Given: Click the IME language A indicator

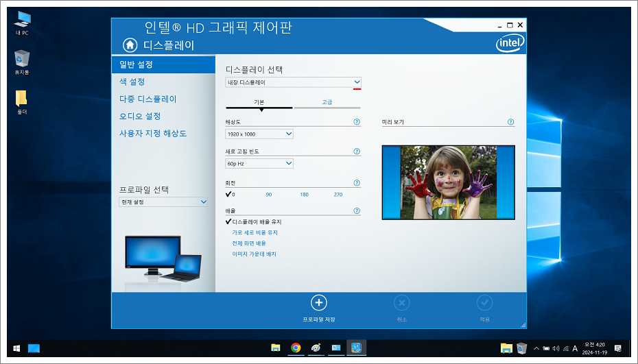Looking at the screenshot, I should tap(575, 348).
